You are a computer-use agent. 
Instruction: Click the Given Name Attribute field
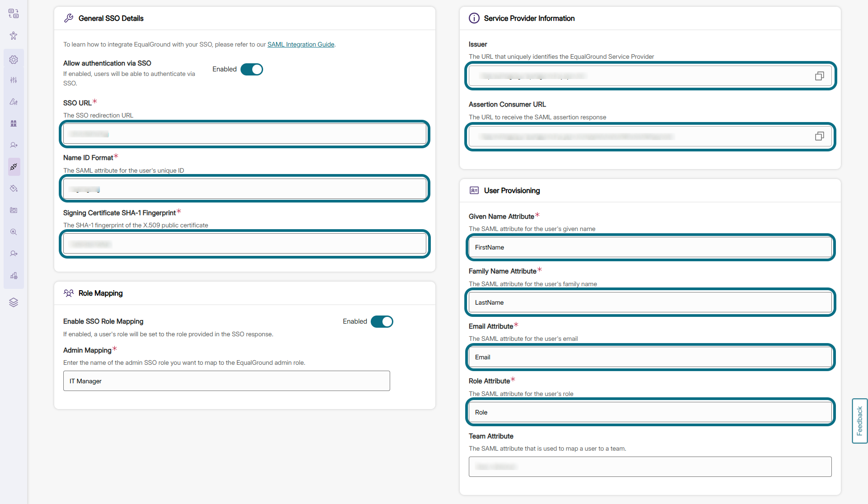[650, 247]
